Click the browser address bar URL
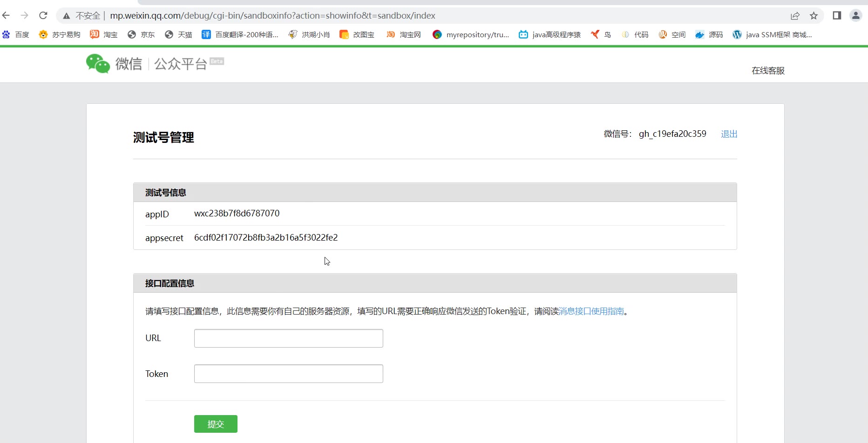The image size is (868, 443). 272,15
